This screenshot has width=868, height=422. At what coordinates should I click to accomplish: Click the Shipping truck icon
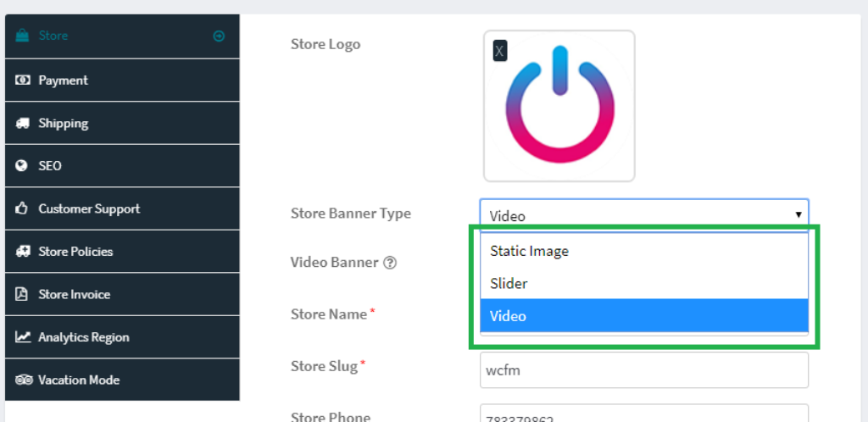tap(23, 124)
